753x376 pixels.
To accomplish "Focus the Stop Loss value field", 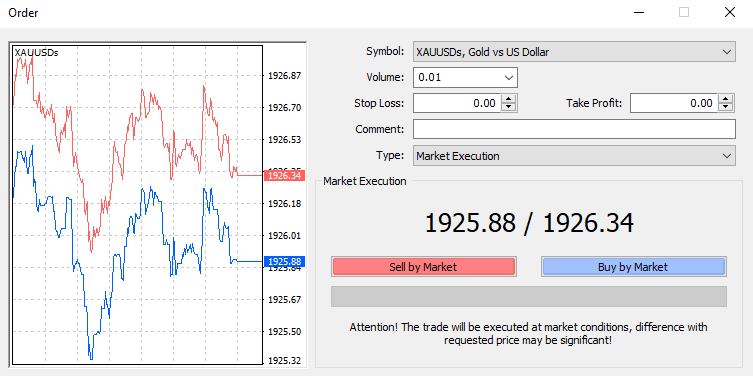I will point(457,103).
